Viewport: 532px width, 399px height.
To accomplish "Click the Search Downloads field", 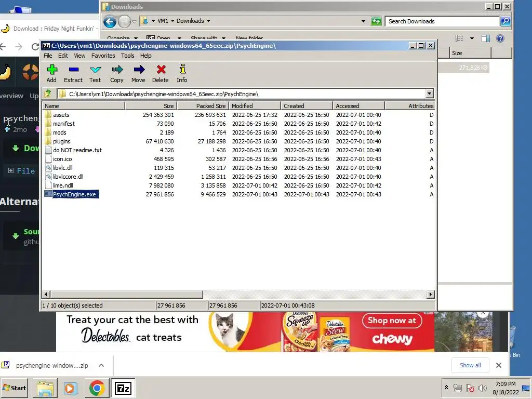I will click(x=443, y=21).
